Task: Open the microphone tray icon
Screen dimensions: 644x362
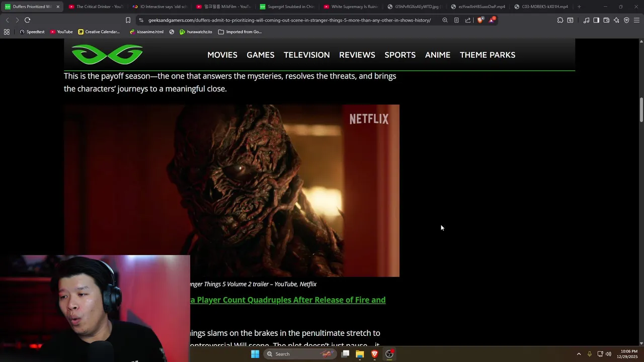Action: (589, 354)
